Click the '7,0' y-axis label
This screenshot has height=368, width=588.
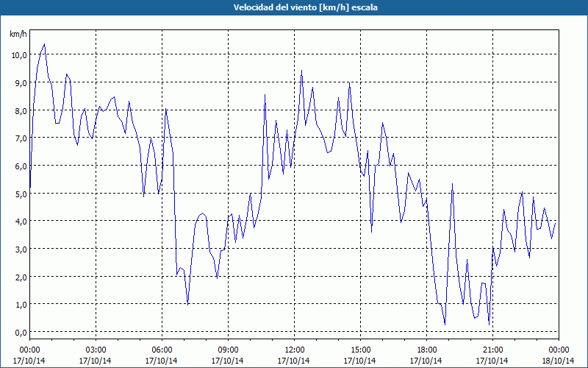21,138
